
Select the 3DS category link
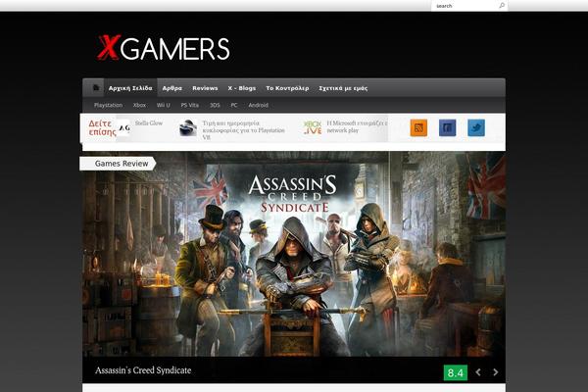pyautogui.click(x=215, y=105)
